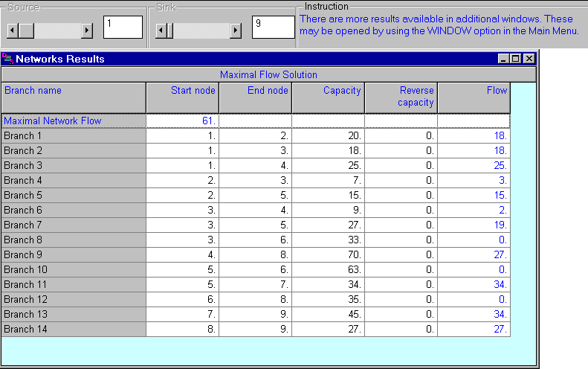Minimize the Networks Results window
The height and width of the screenshot is (369, 588).
(x=504, y=59)
